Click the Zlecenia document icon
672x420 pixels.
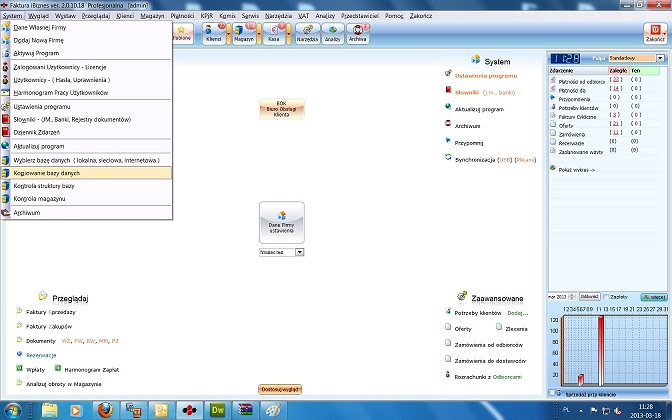point(499,327)
